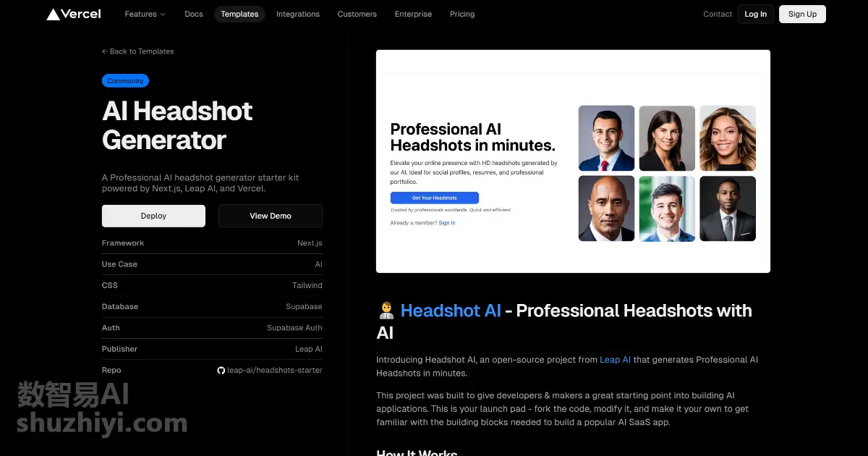
Task: Click the Sign In link in preview
Action: point(447,223)
